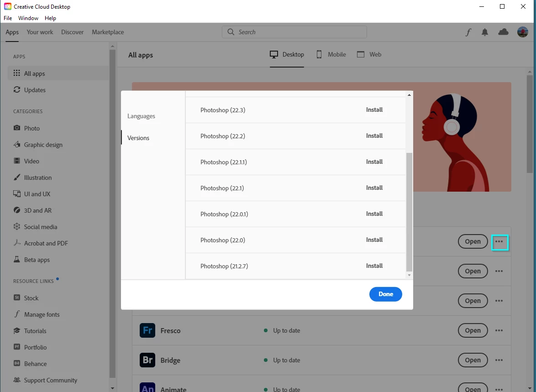Click the Fresco app name
This screenshot has width=536, height=392.
[x=170, y=330]
